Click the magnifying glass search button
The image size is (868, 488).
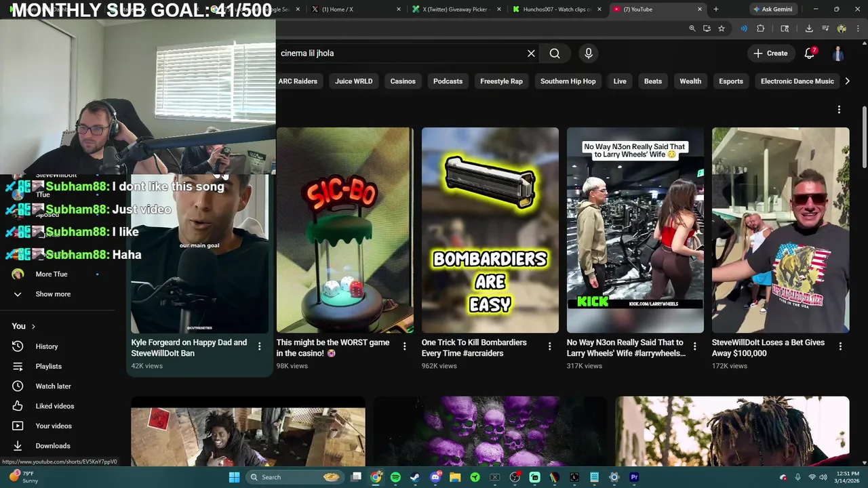coord(555,54)
